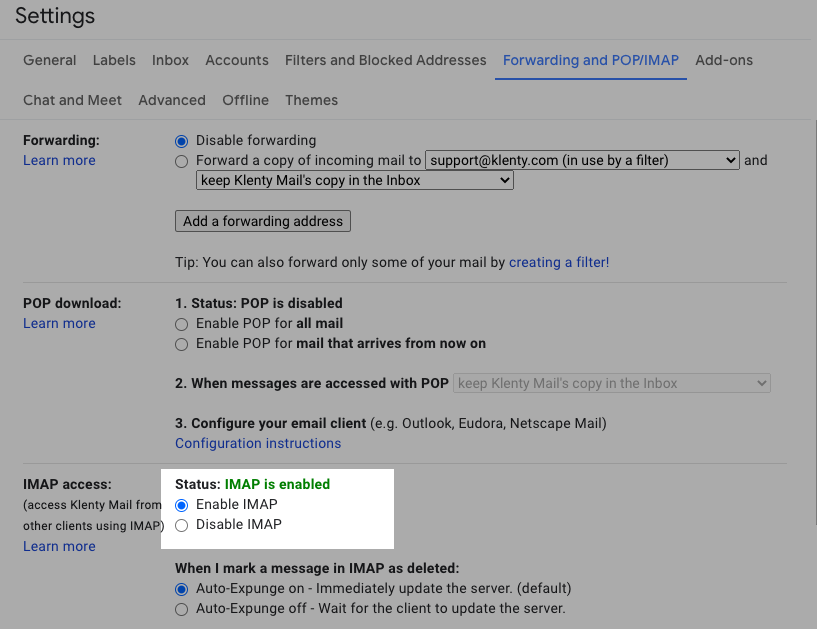This screenshot has height=629, width=817.
Task: Open the support@klenty.com forwarding address dropdown
Action: pos(582,160)
